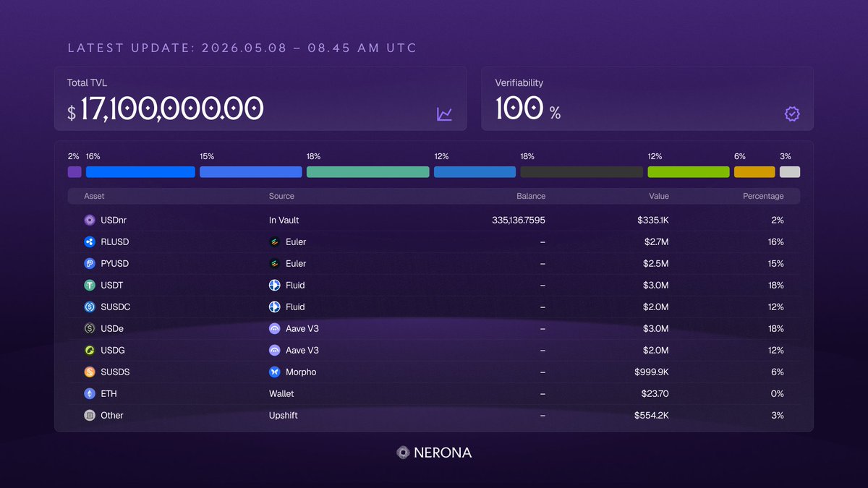Click the 15% percentage in PYUSD row

tap(776, 263)
